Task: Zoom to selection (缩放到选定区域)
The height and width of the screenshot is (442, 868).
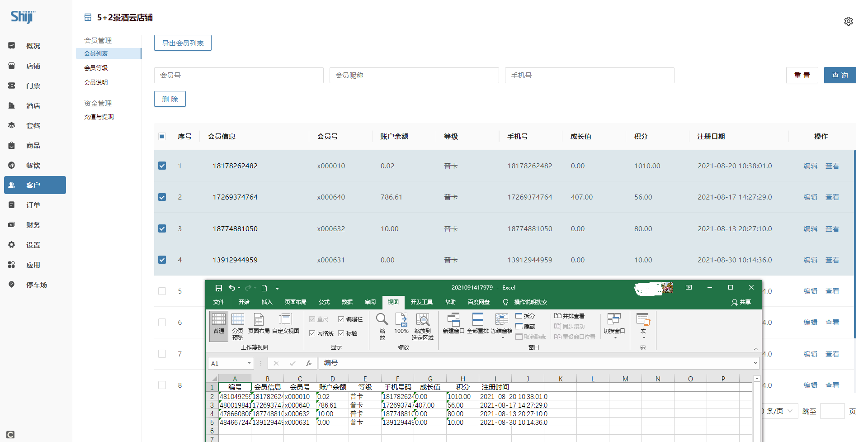Action: tap(423, 326)
